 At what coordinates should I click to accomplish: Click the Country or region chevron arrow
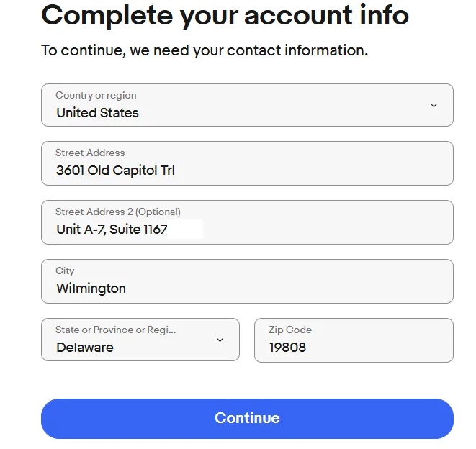tap(434, 105)
